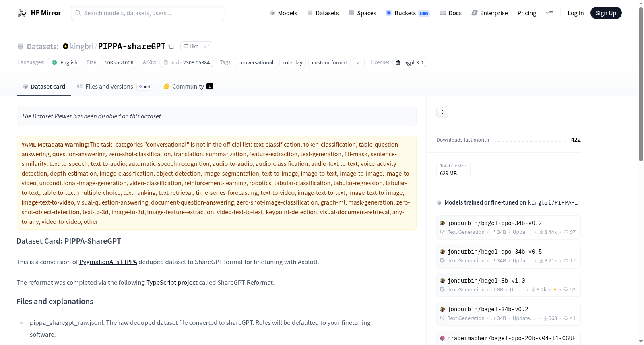Open Spaces from the top navigation
This screenshot has width=644, height=345.
coord(362,13)
